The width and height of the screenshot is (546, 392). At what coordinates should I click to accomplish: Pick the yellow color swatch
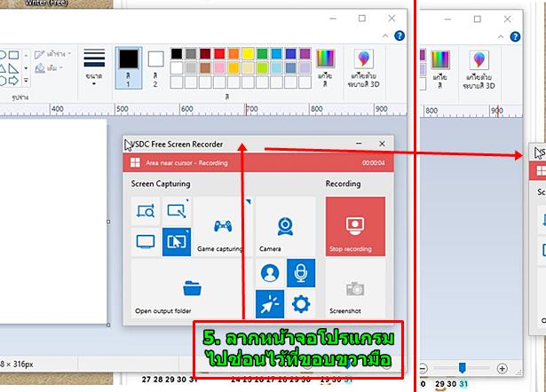248,53
